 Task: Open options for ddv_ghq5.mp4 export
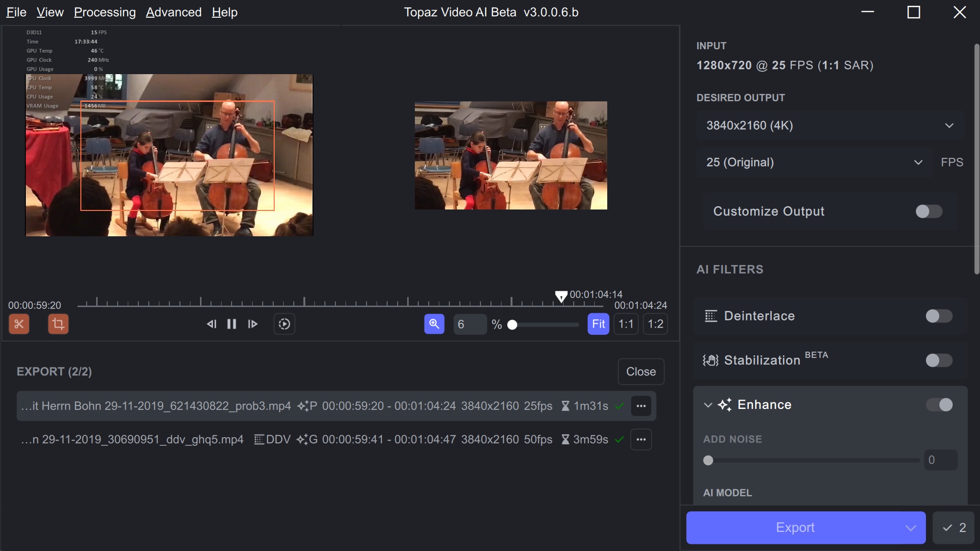641,439
